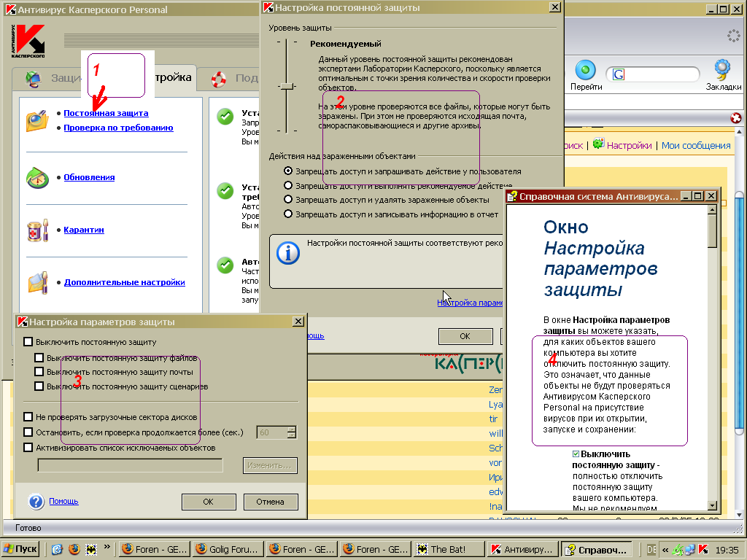Click the lifebuoy icon on the support tab
Viewport: 747px width, 560px height.
click(x=219, y=79)
